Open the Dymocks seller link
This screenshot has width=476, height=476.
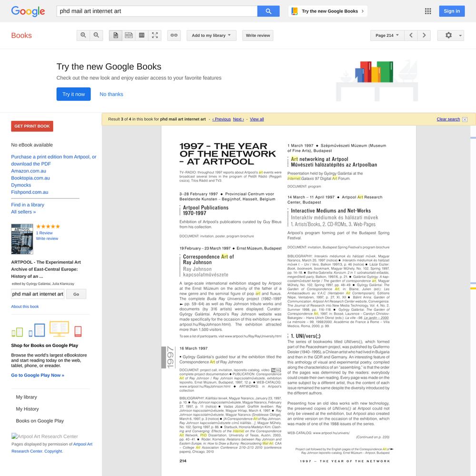click(x=21, y=185)
